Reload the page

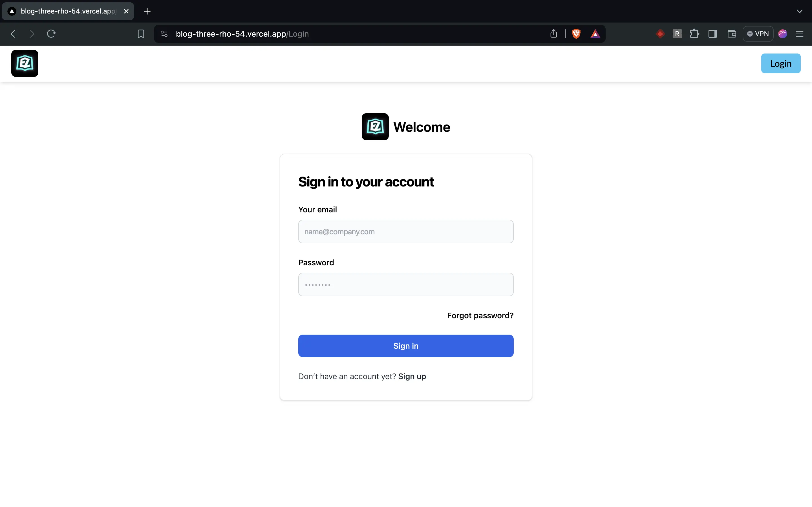click(x=51, y=34)
